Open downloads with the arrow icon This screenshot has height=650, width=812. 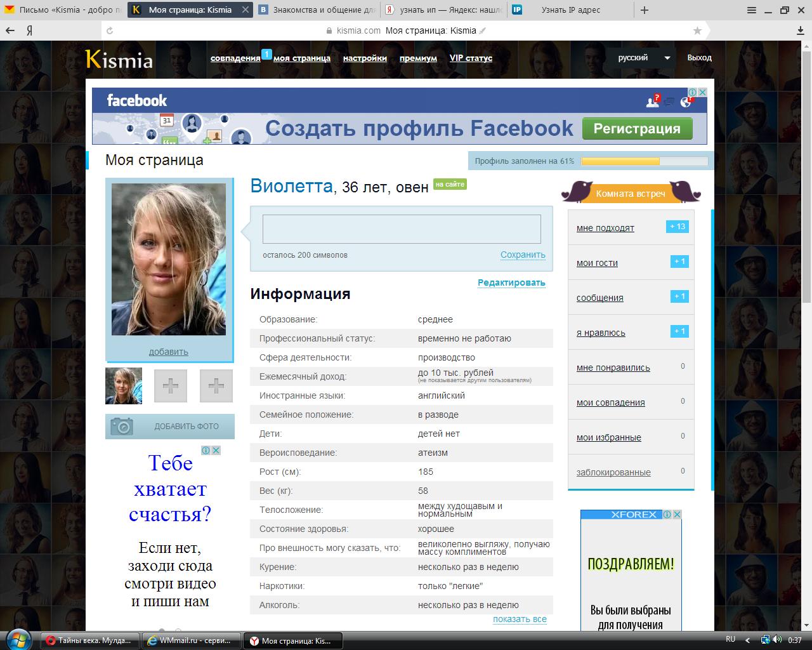click(x=801, y=30)
